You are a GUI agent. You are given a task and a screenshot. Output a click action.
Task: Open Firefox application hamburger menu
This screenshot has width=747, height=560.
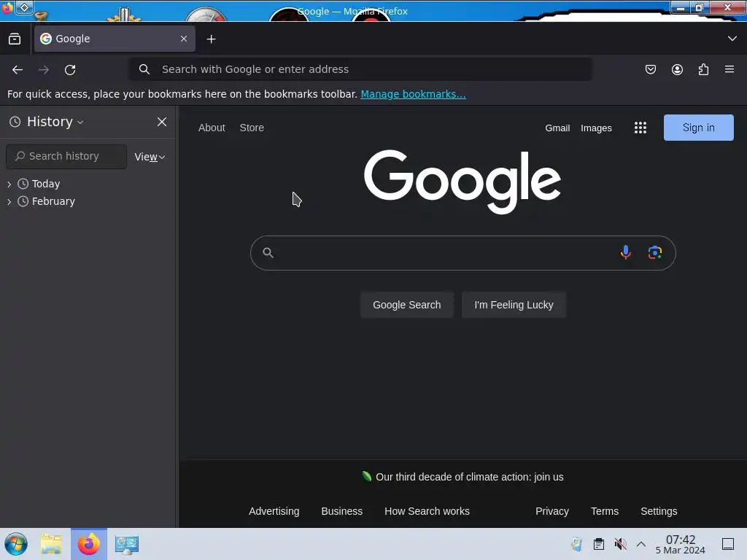tap(729, 69)
